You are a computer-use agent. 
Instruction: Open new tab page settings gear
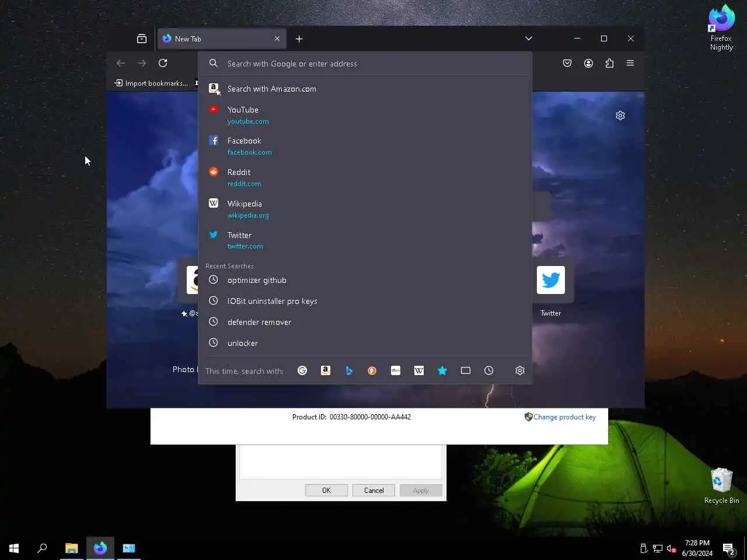pos(620,116)
